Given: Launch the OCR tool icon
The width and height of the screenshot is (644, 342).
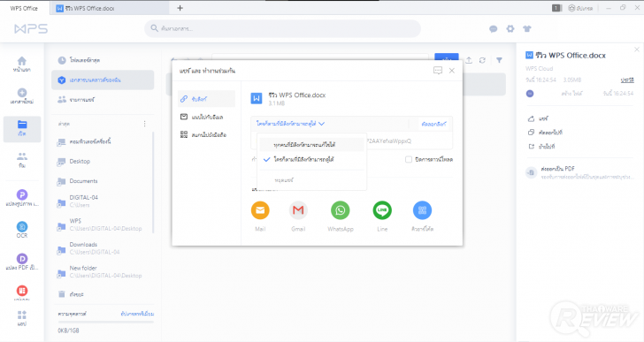Looking at the screenshot, I should (x=22, y=226).
